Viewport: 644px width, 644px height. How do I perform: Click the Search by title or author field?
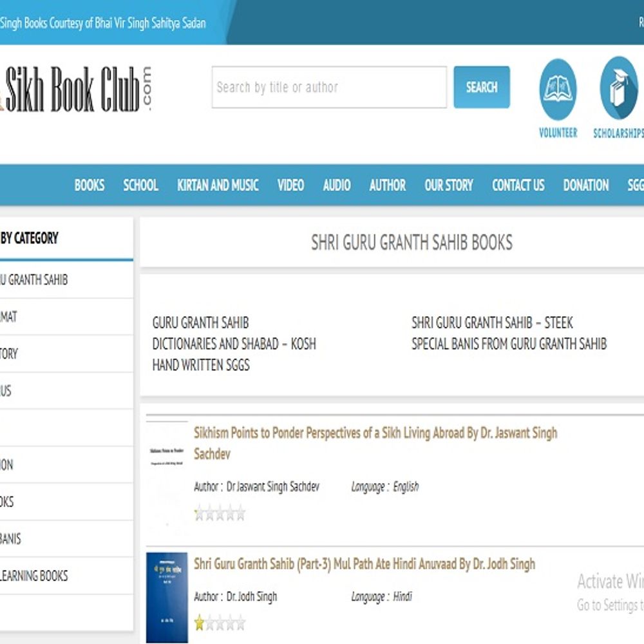[x=328, y=87]
